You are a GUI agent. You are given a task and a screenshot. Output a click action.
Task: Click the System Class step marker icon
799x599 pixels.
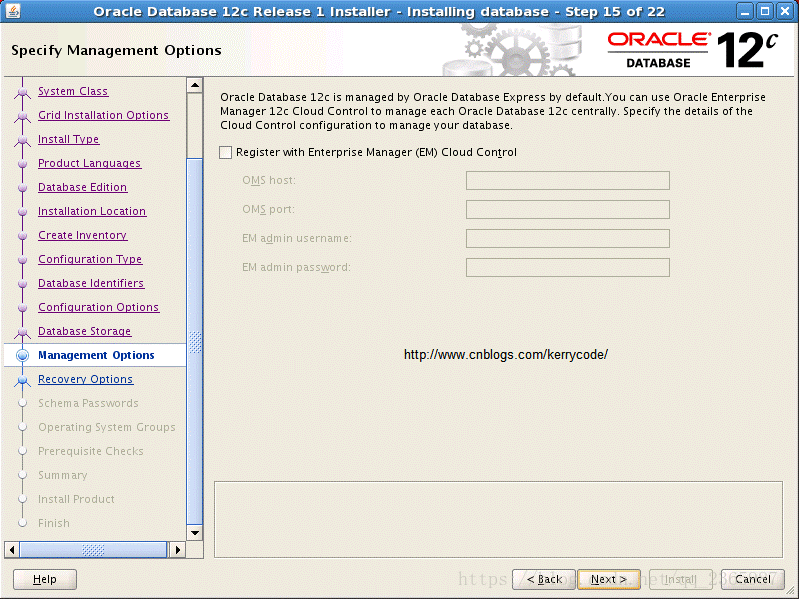(22, 92)
